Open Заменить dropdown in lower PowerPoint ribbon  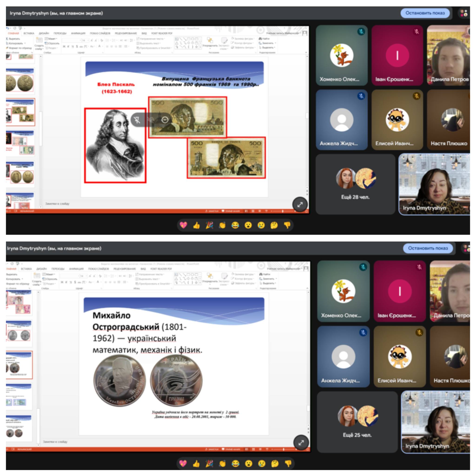coord(269,279)
